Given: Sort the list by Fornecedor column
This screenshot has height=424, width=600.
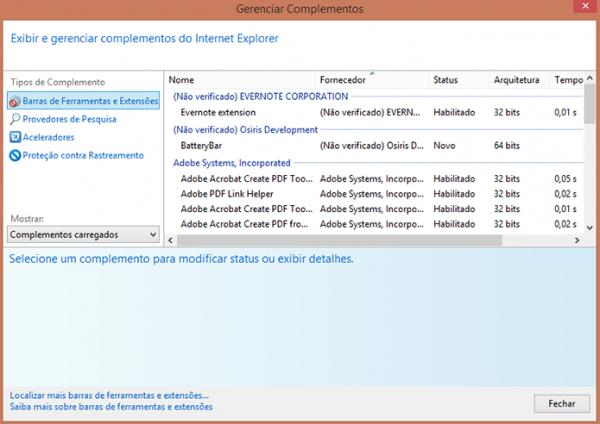Looking at the screenshot, I should (372, 80).
